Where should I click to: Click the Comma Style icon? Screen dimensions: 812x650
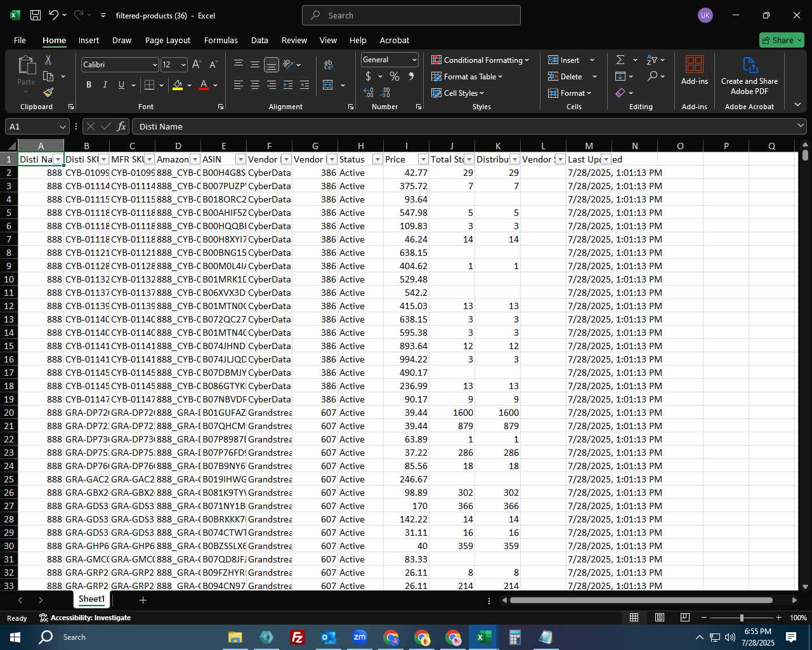coord(411,76)
